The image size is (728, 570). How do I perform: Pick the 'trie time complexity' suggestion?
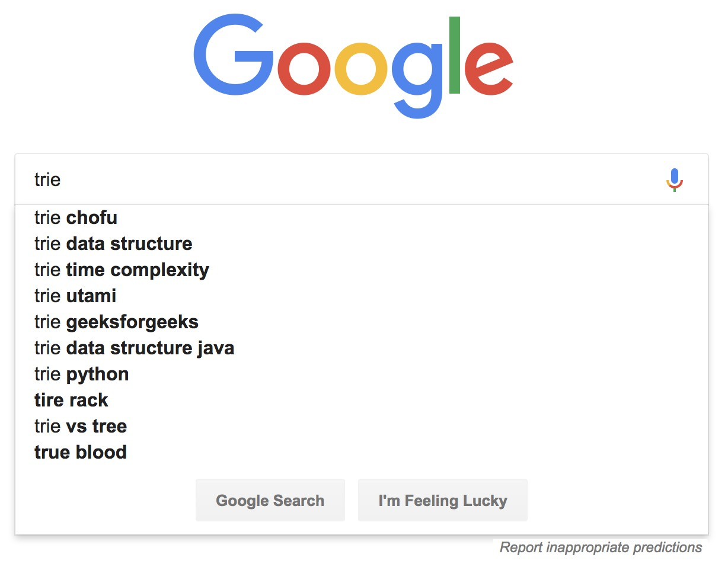pos(122,270)
